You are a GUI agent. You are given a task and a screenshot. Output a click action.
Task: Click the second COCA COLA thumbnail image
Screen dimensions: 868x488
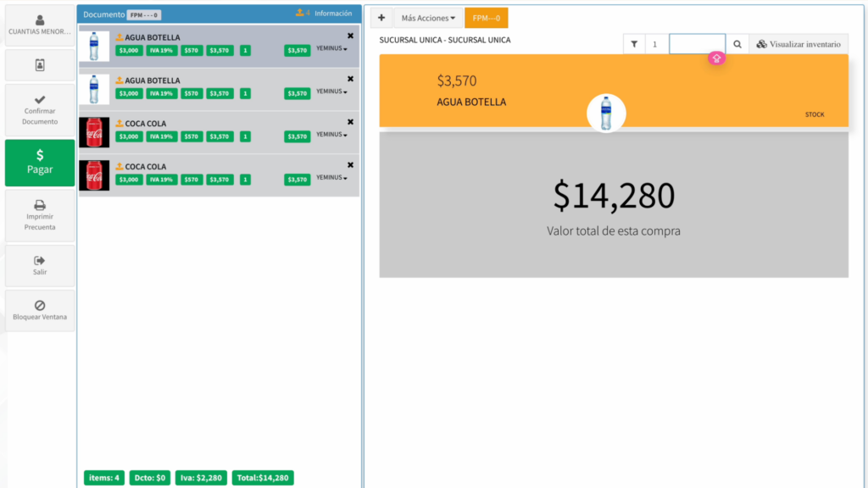pyautogui.click(x=94, y=175)
